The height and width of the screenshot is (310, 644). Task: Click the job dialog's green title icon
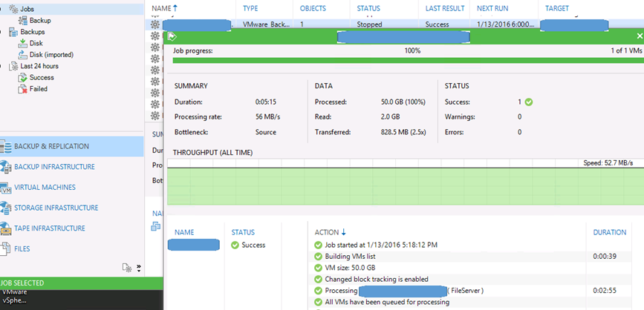click(172, 36)
